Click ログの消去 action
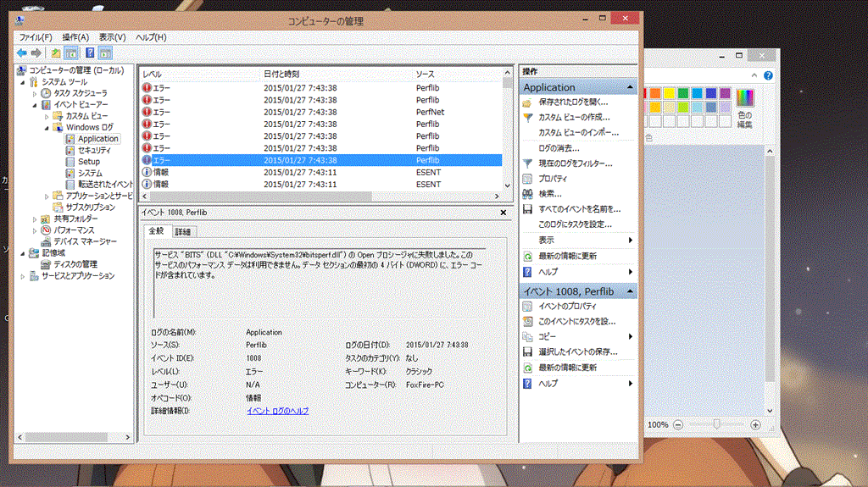This screenshot has height=487, width=868. point(559,148)
